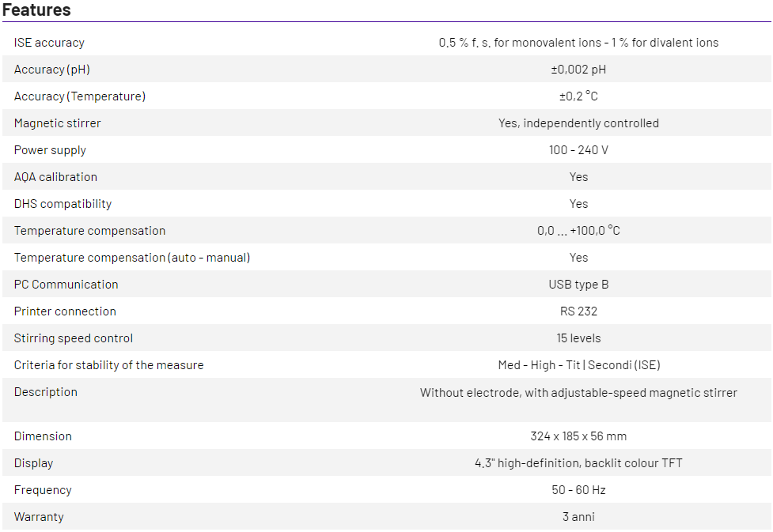
Task: Click the 0,0 ... +100,0 °C value
Action: 578,231
